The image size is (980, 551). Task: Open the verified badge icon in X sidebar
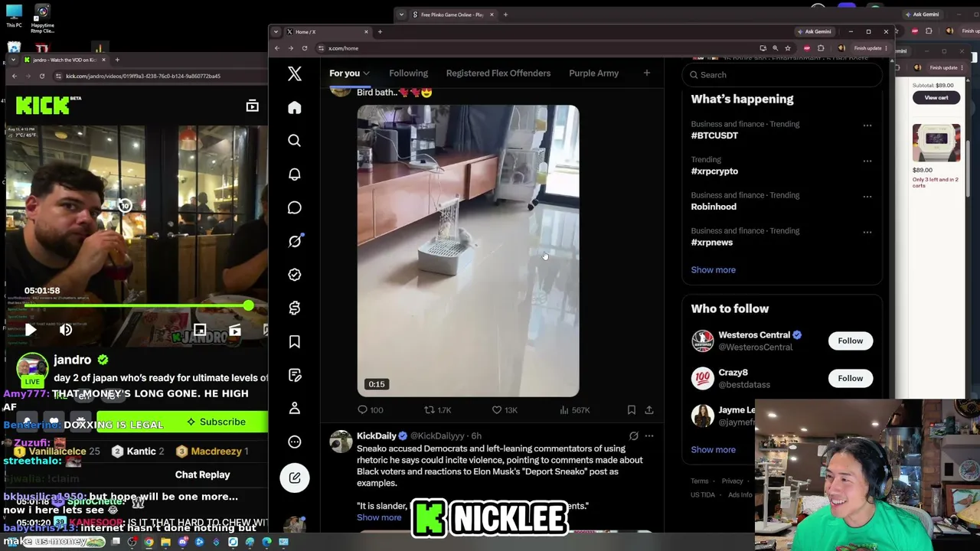(295, 275)
